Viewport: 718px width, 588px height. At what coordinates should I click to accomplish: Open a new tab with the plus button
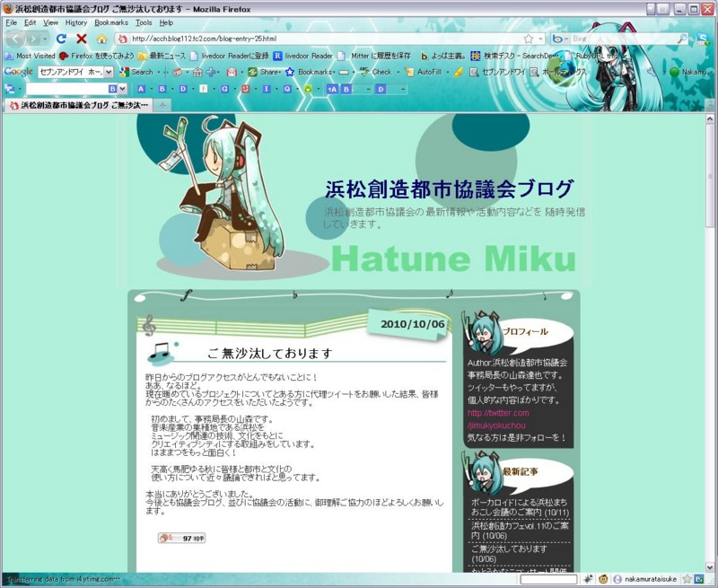(162, 105)
